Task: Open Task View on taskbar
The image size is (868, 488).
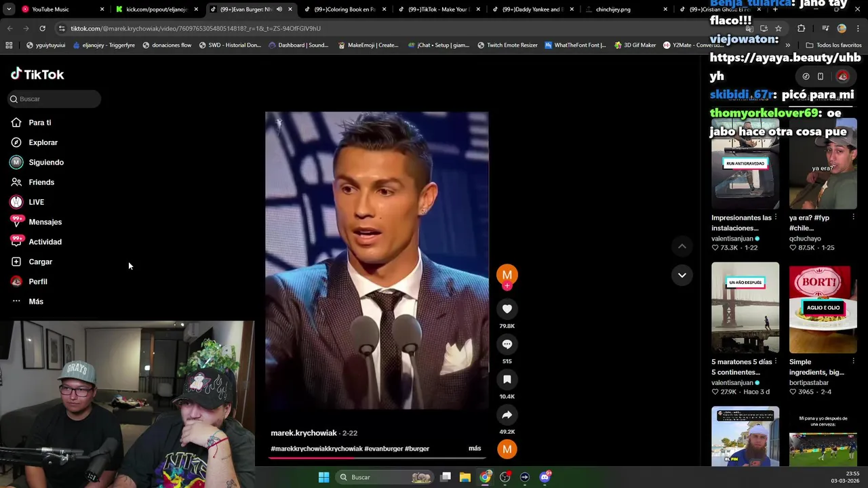Action: pos(446,477)
